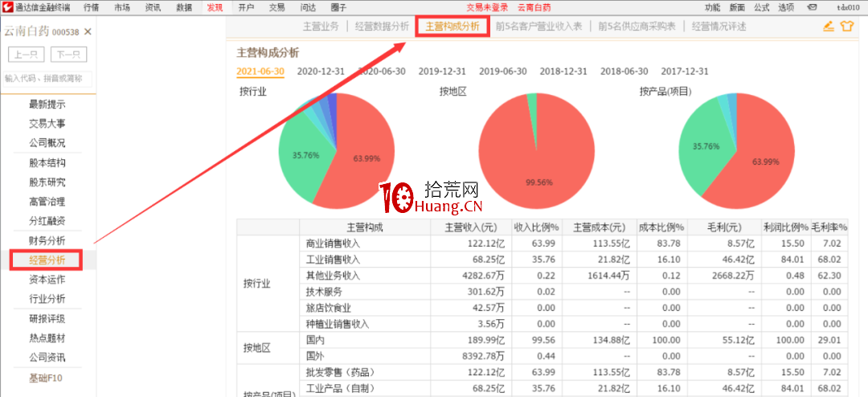Click the tdx010 account label
The image size is (868, 397).
pyautogui.click(x=848, y=8)
